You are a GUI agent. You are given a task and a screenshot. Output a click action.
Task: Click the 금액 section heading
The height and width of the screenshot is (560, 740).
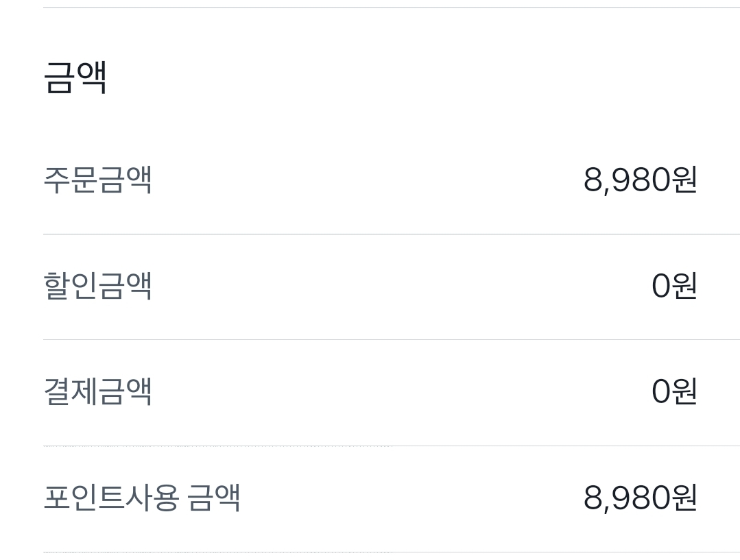(75, 76)
